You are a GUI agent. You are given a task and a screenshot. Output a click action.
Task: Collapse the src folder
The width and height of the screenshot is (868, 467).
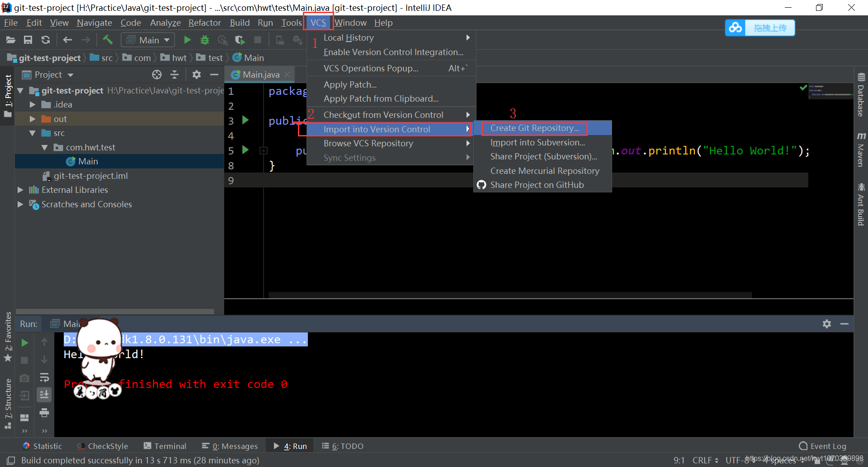[x=33, y=133]
